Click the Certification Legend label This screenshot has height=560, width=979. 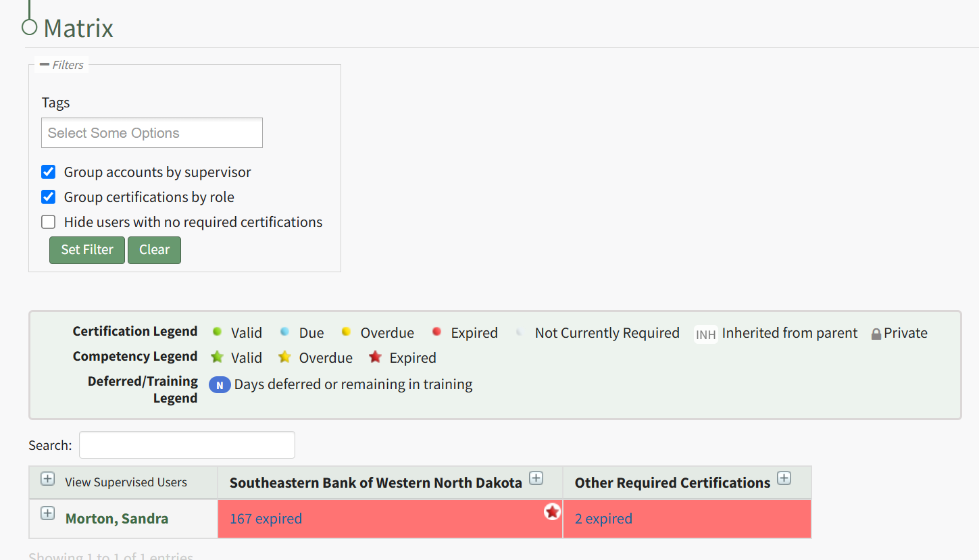pyautogui.click(x=135, y=331)
